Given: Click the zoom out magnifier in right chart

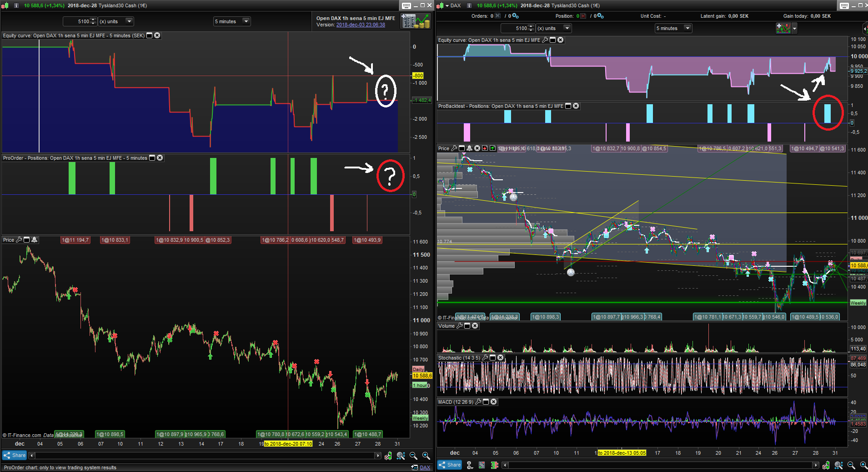Looking at the screenshot, I should 851,465.
